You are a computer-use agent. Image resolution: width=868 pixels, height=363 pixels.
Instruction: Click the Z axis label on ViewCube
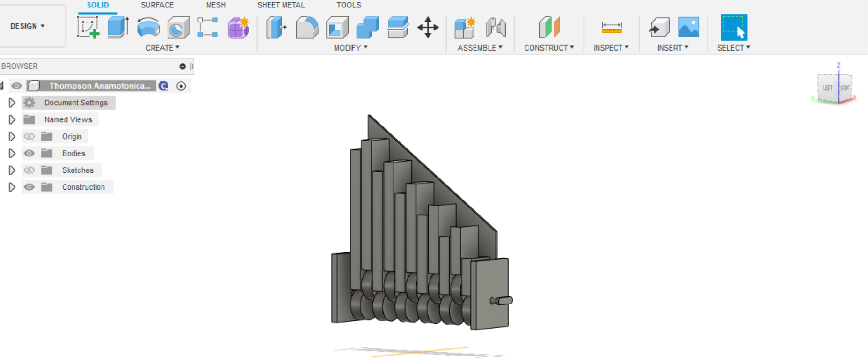click(839, 66)
